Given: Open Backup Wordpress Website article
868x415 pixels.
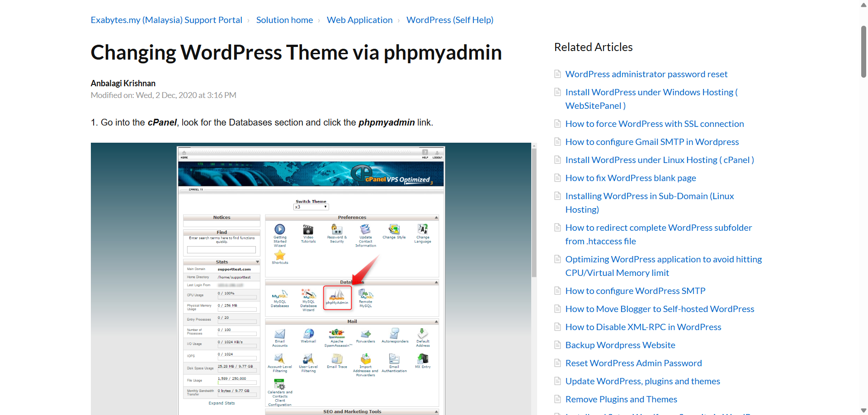Looking at the screenshot, I should click(x=620, y=345).
